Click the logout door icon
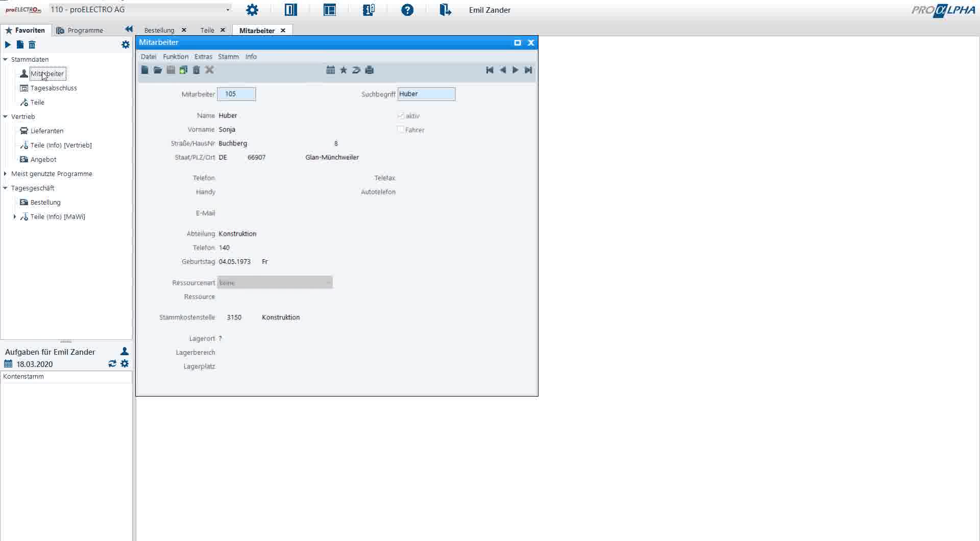 pos(445,10)
